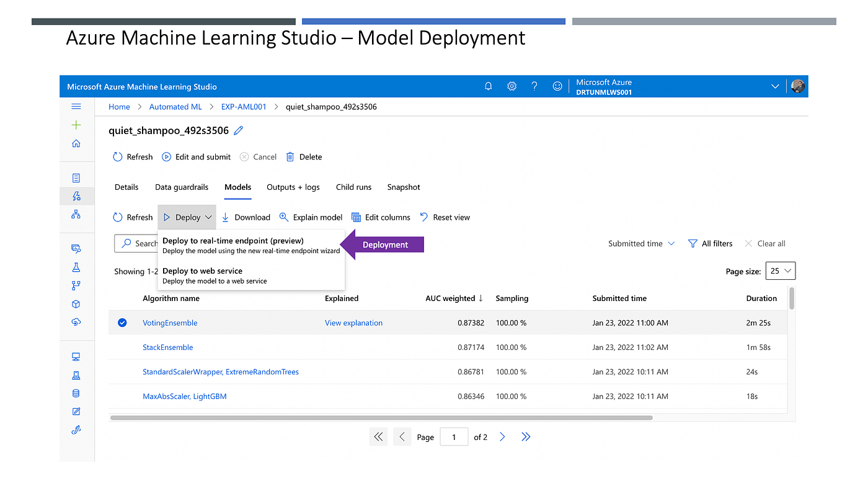Open Datastores cylinder icon in sidebar
This screenshot has width=868, height=489.
coord(76,393)
